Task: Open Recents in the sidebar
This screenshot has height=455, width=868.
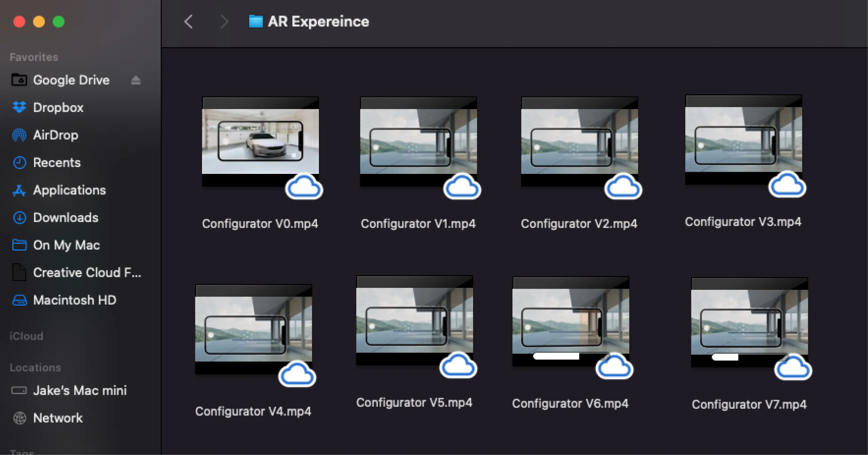Action: (57, 163)
